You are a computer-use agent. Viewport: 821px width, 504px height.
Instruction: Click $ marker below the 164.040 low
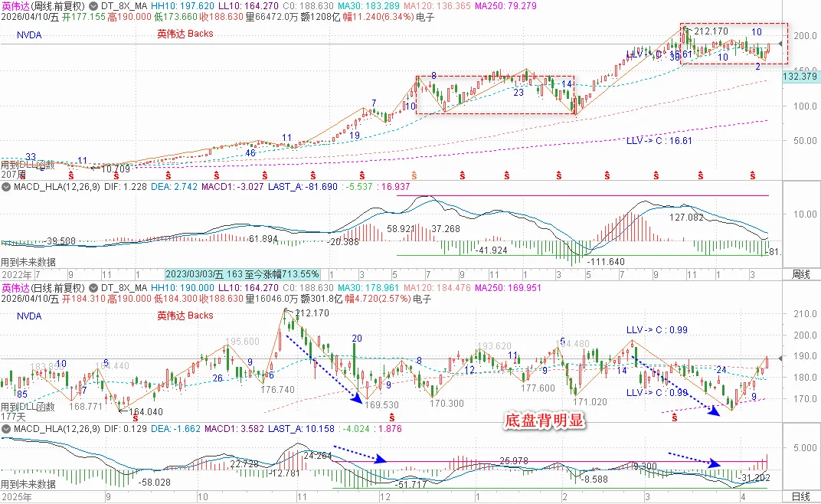click(136, 418)
